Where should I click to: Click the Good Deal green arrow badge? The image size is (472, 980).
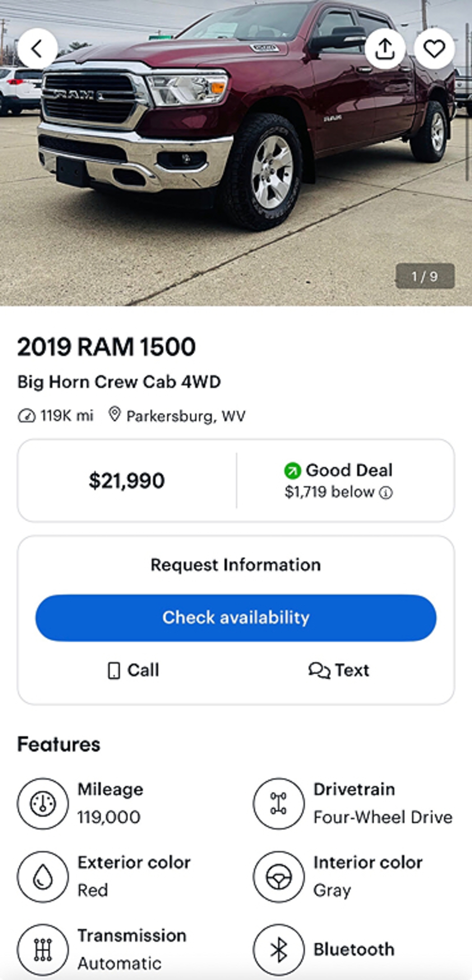point(292,470)
